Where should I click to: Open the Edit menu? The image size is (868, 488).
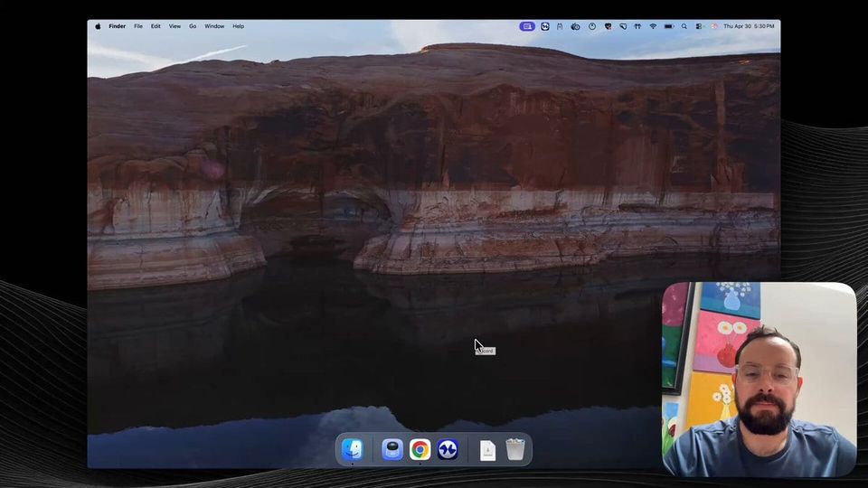coord(156,26)
